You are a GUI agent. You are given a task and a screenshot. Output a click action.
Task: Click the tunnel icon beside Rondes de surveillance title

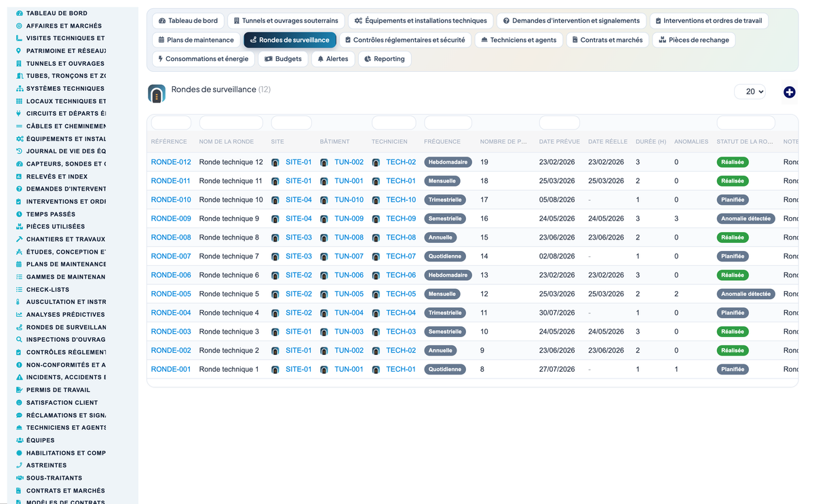pos(157,94)
